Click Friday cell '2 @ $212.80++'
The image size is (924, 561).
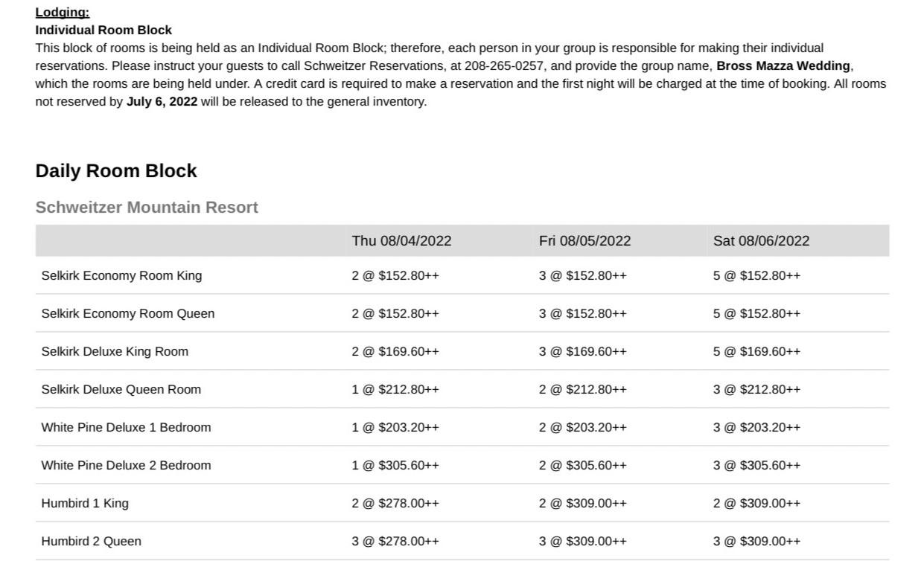(x=583, y=390)
